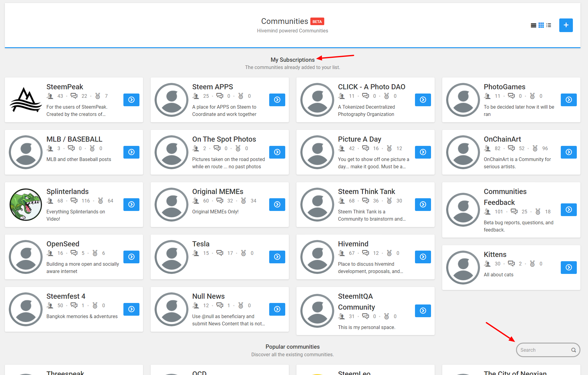Click the My Subscriptions heading
The width and height of the screenshot is (588, 375).
click(292, 60)
